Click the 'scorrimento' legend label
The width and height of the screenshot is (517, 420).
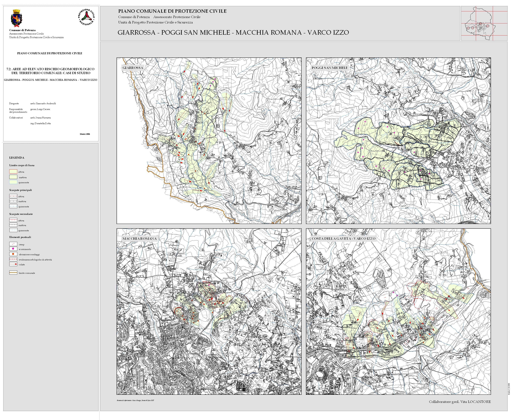point(25,249)
